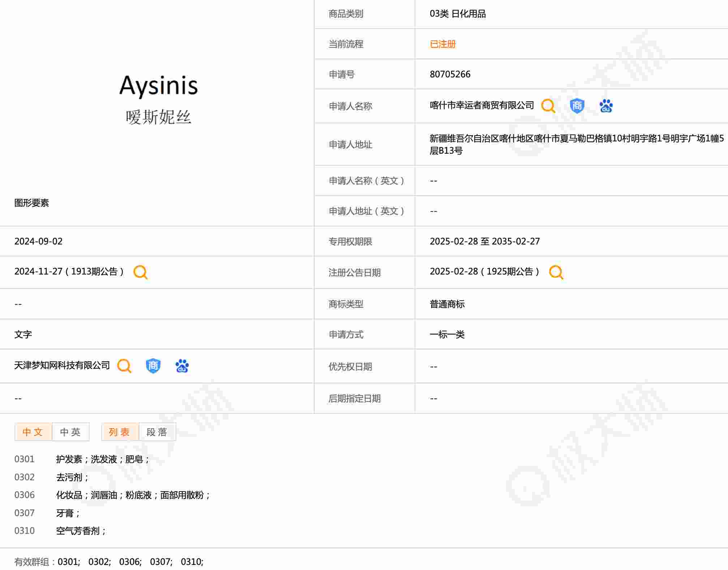The height and width of the screenshot is (570, 728).
Task: Switch to 中文 language tab
Action: click(x=33, y=432)
